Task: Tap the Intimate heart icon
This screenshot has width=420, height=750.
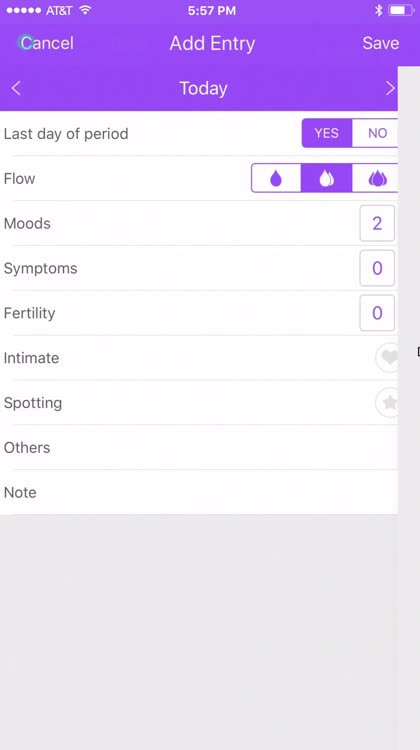Action: [x=387, y=357]
